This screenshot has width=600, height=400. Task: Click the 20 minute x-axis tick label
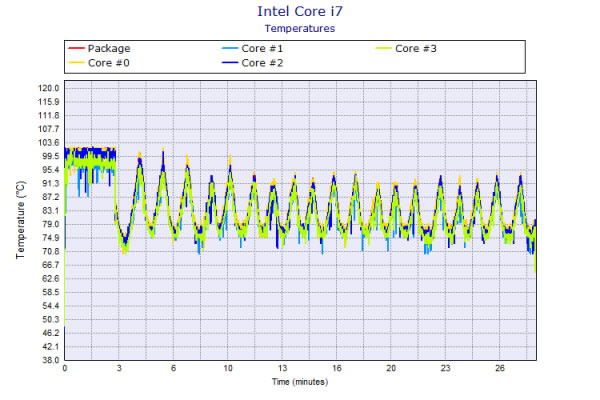pyautogui.click(x=391, y=369)
